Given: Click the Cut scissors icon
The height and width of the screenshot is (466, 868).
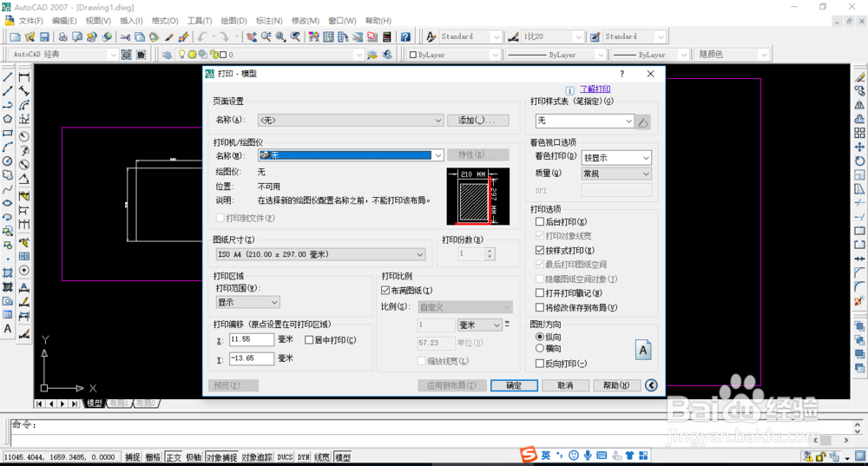Looking at the screenshot, I should coord(126,37).
